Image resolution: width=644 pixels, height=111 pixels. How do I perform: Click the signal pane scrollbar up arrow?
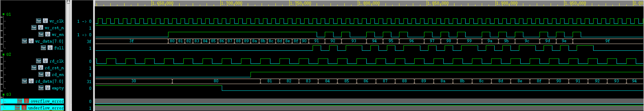68,2
